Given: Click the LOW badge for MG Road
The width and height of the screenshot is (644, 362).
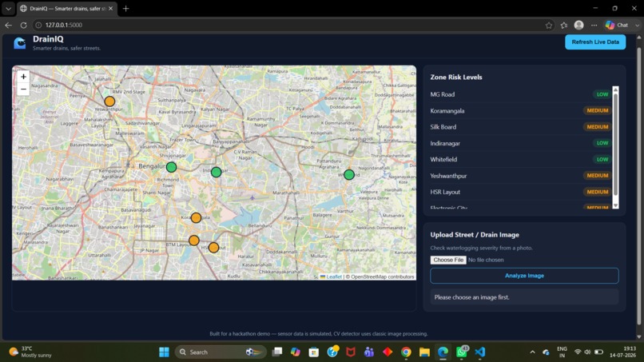Looking at the screenshot, I should (x=602, y=94).
